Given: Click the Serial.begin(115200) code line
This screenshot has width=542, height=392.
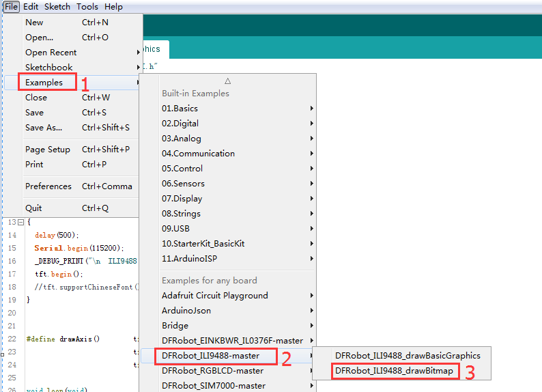Looking at the screenshot, I should point(79,248).
